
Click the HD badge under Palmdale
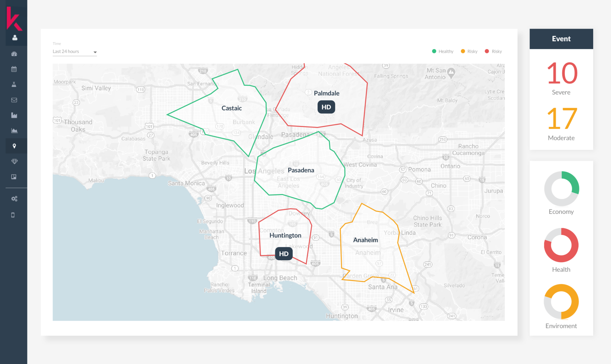(x=326, y=107)
